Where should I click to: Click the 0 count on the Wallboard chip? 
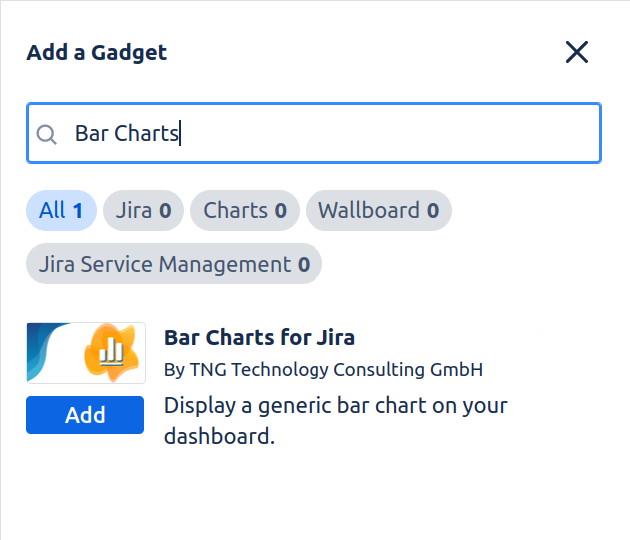[433, 211]
